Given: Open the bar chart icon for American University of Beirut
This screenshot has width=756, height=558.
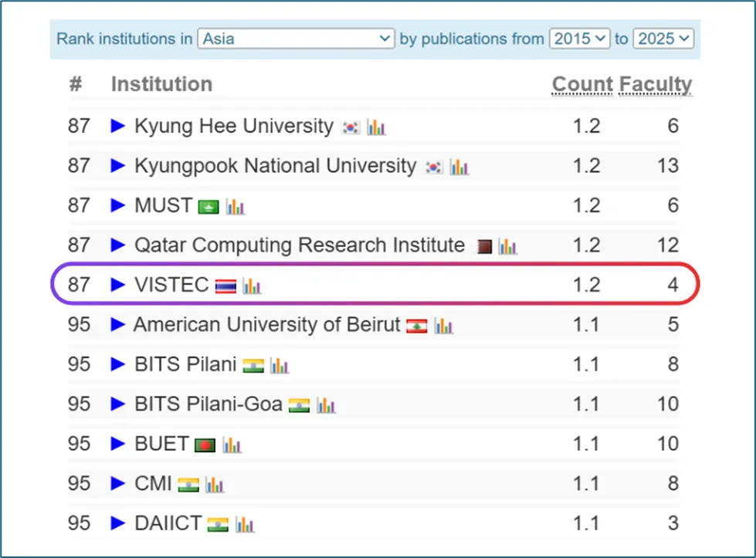Looking at the screenshot, I should (x=443, y=326).
